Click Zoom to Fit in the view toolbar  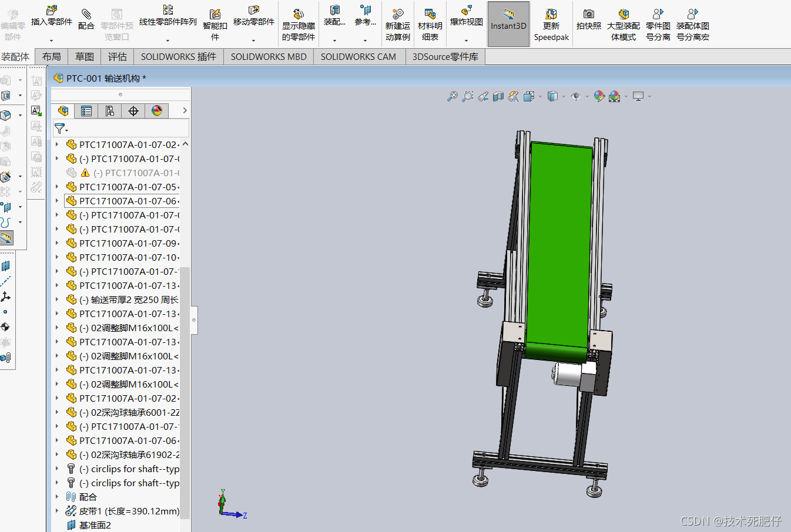[452, 96]
